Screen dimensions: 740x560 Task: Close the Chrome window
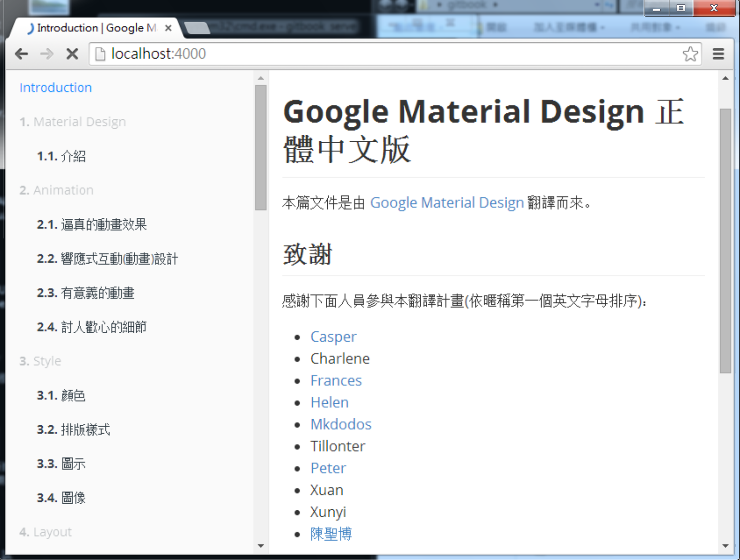(x=714, y=8)
